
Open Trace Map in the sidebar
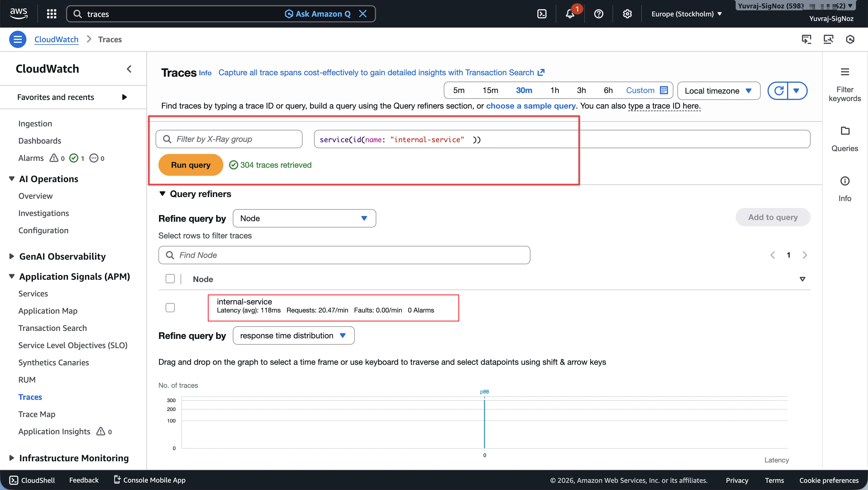tap(37, 414)
